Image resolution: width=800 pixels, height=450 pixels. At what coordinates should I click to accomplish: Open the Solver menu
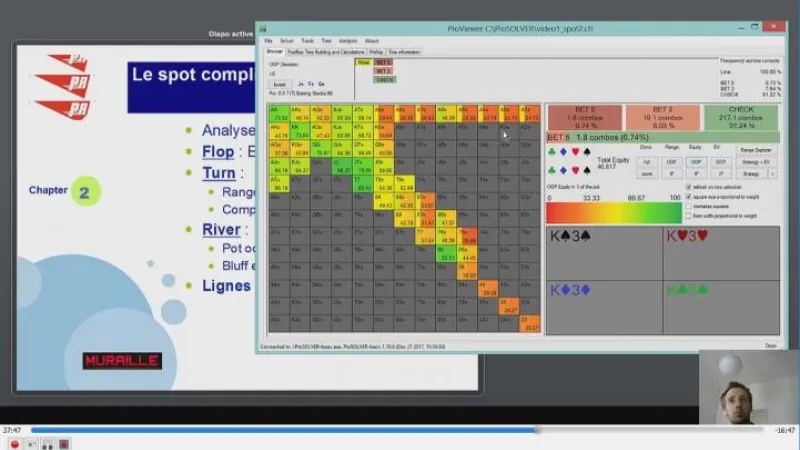pos(286,41)
